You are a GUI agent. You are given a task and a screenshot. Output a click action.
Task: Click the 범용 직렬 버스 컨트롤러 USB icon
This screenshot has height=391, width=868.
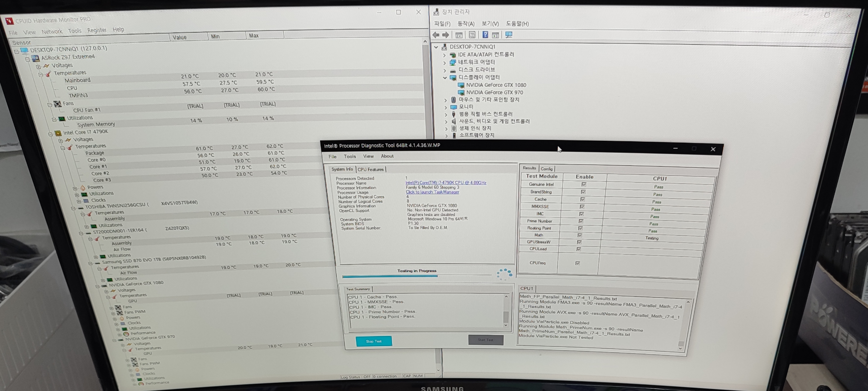coord(454,114)
